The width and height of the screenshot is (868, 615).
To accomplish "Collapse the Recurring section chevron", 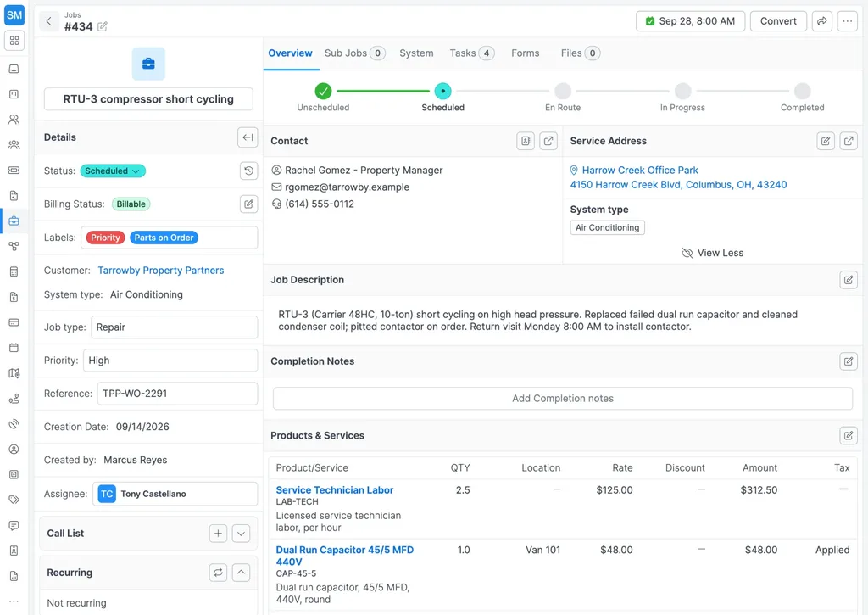I will coord(241,573).
